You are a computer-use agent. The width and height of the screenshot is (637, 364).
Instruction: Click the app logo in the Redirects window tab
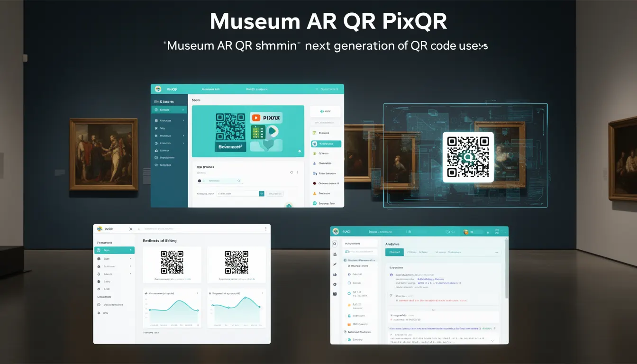pyautogui.click(x=100, y=228)
